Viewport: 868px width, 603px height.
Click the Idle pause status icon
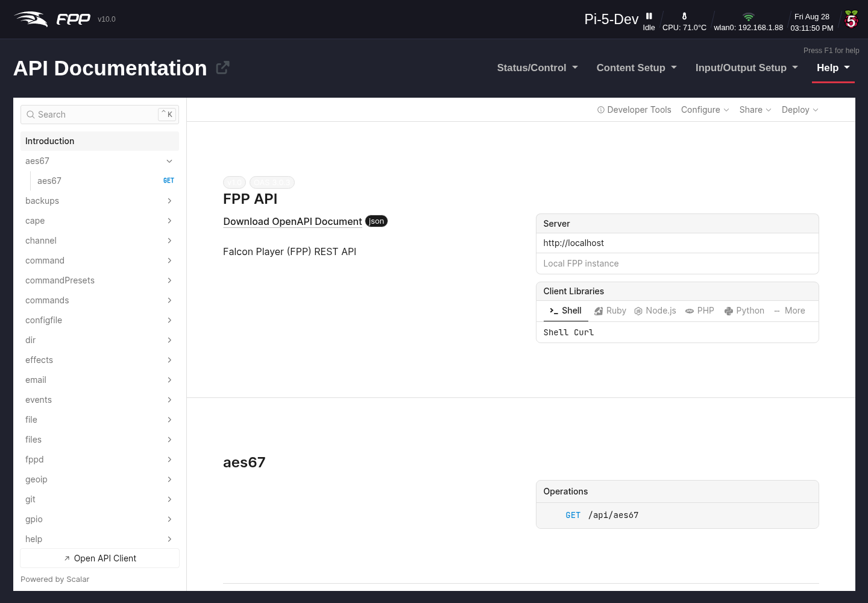649,16
